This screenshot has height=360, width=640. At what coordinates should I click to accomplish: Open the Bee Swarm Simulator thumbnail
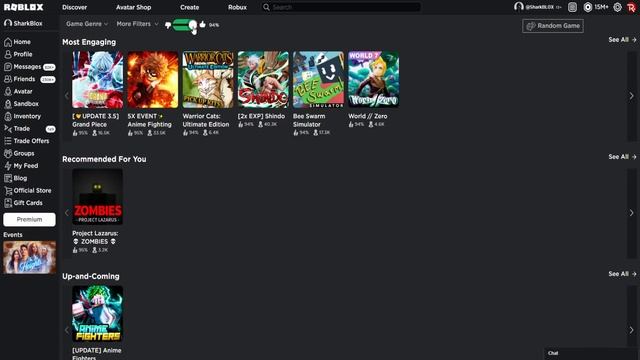click(x=318, y=80)
